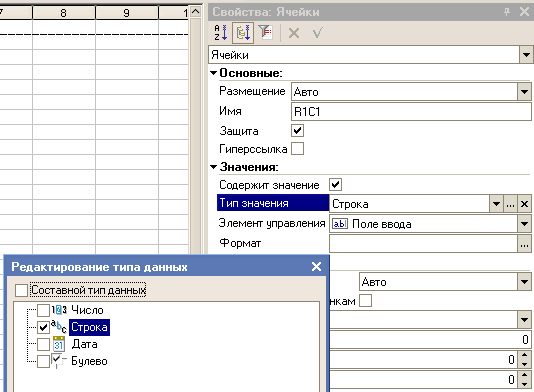Close the Свойства: Ячейки properties panel
Viewport: 534px width, 392px height.
point(524,12)
